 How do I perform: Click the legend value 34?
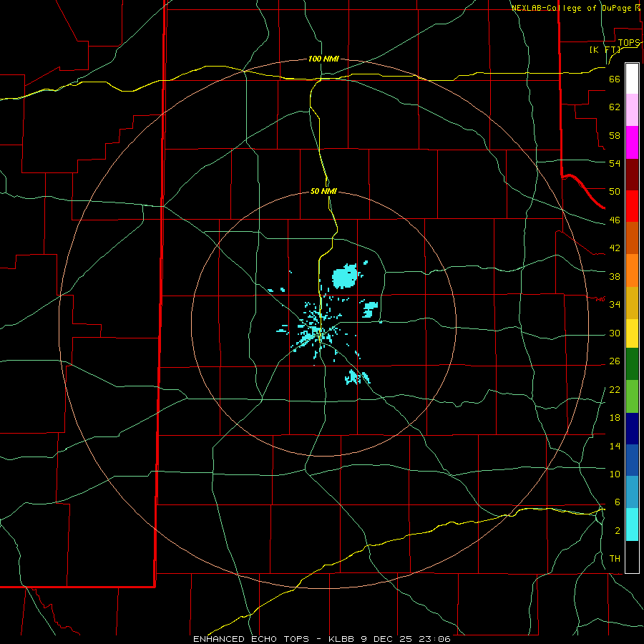click(x=615, y=304)
